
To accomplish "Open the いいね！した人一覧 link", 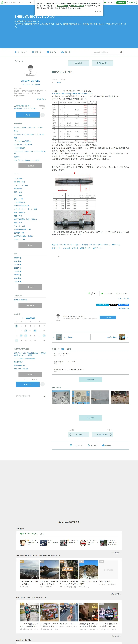I will pos(123,298).
